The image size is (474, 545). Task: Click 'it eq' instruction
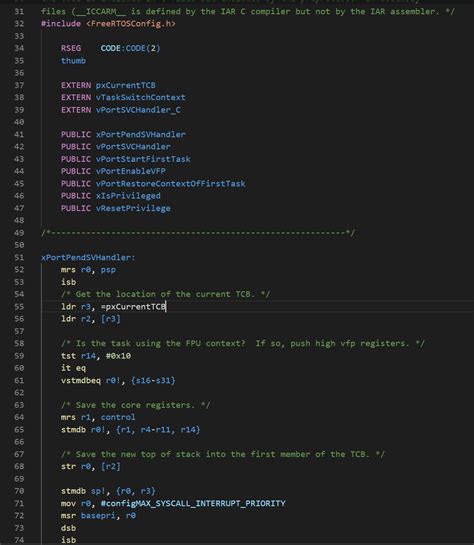click(x=73, y=368)
